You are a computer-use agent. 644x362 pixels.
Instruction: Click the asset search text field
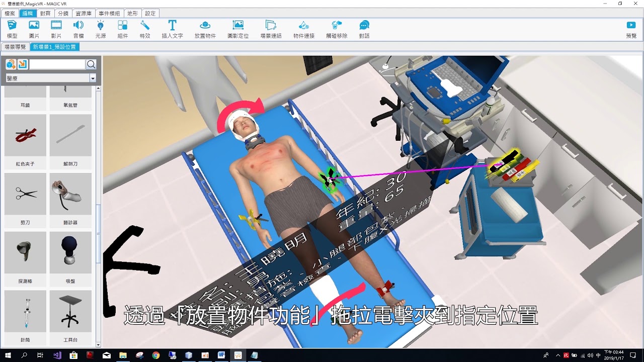57,64
